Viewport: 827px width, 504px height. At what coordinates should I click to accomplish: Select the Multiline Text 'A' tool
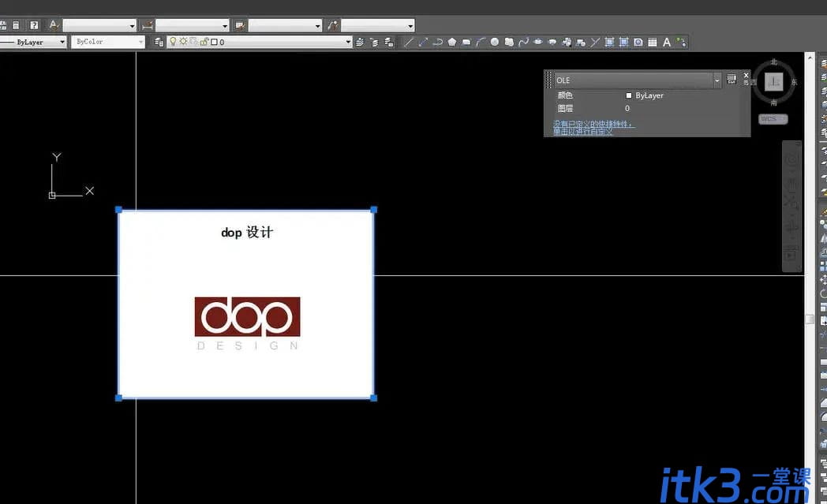point(667,42)
